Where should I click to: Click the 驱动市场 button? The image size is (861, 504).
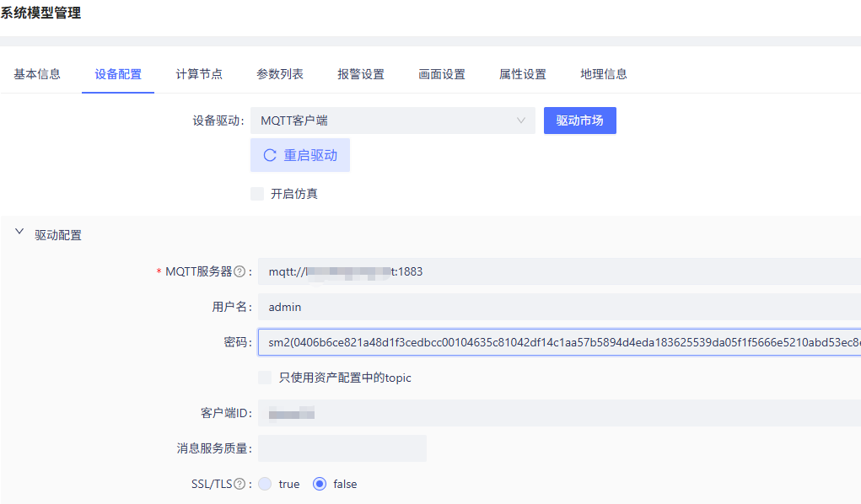click(580, 121)
